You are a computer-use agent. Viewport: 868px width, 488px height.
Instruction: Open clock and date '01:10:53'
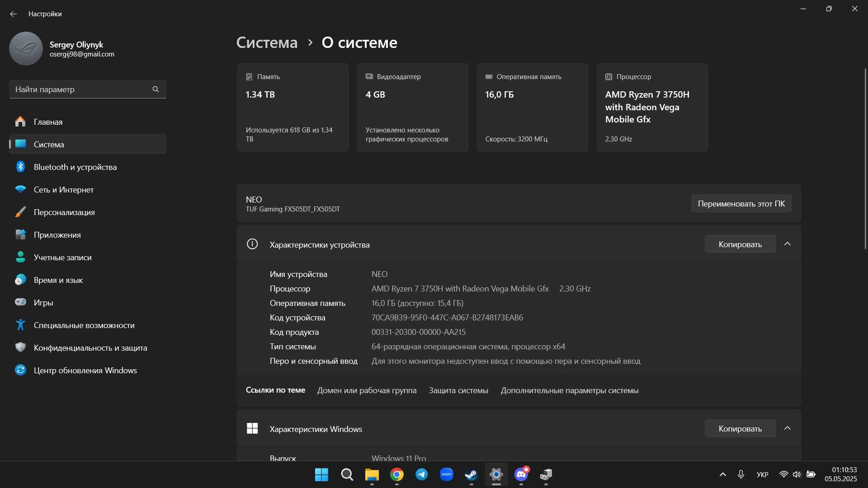click(x=841, y=474)
